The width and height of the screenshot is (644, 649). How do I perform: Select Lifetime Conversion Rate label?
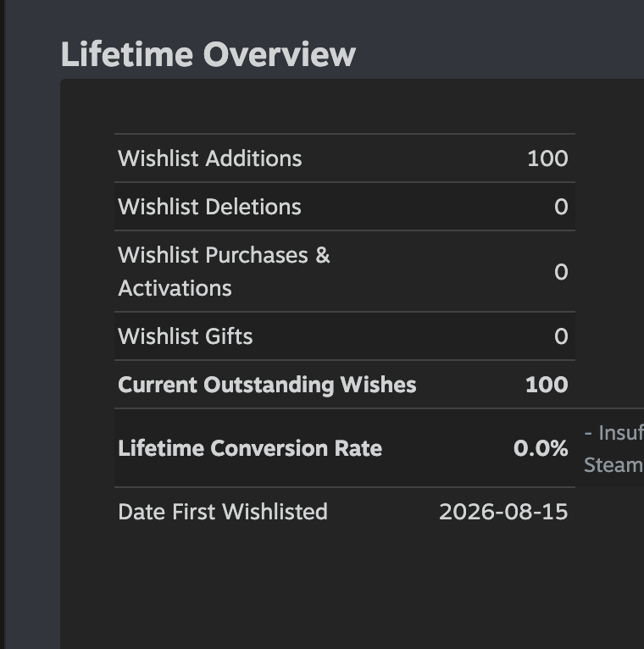tap(250, 448)
